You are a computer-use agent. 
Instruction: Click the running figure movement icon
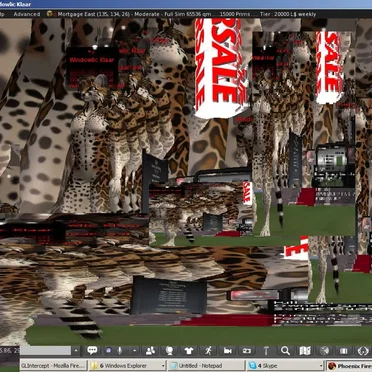(209, 350)
